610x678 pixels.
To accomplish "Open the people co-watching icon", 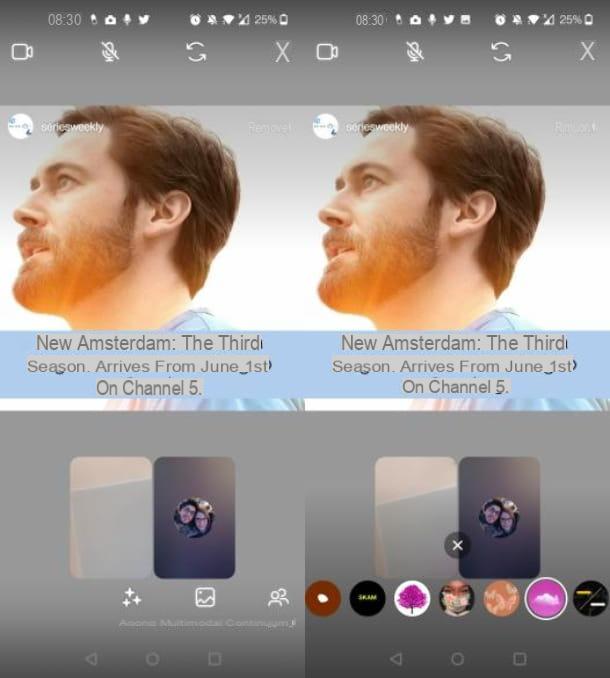I will point(278,598).
